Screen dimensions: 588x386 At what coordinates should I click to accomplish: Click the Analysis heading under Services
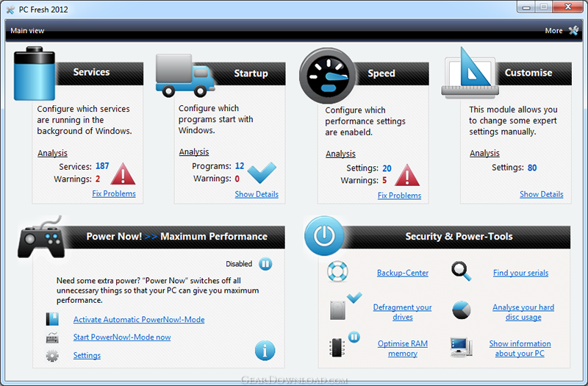tap(52, 153)
